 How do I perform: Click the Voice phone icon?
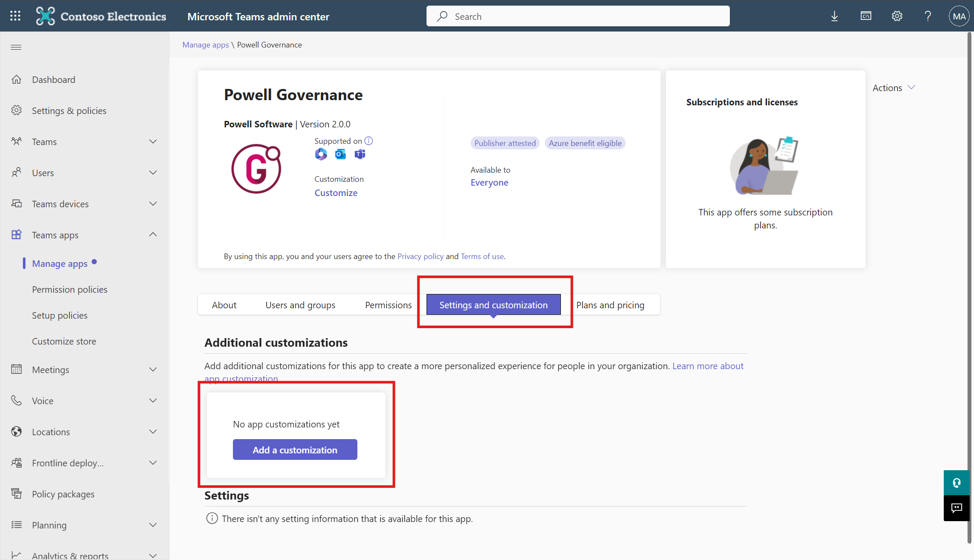coord(16,401)
